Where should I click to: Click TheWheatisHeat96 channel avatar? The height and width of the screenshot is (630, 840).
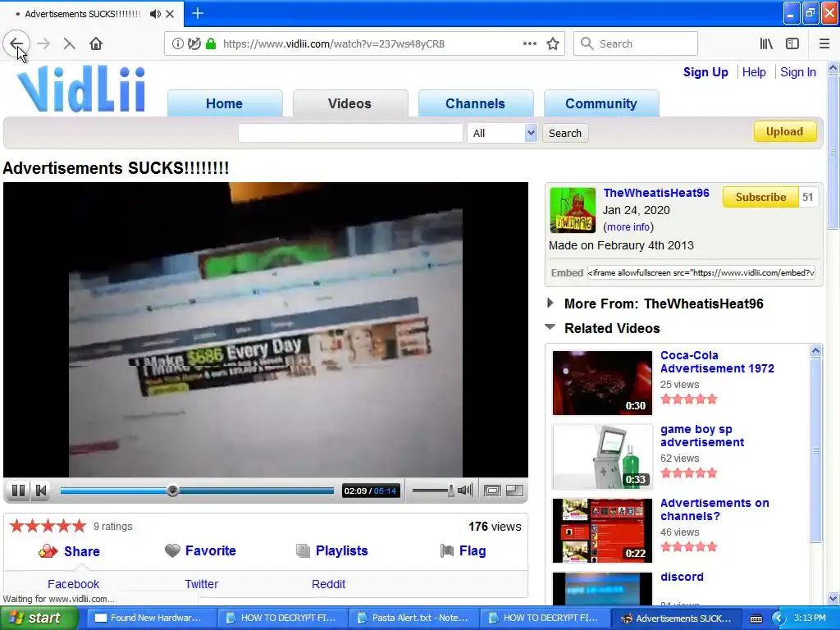click(573, 210)
